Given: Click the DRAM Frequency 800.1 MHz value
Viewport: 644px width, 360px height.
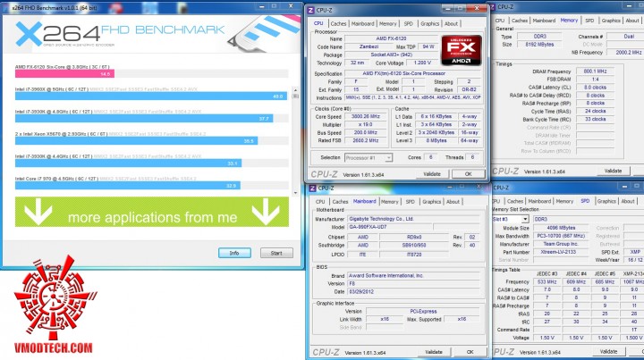Looking at the screenshot, I should pos(595,71).
